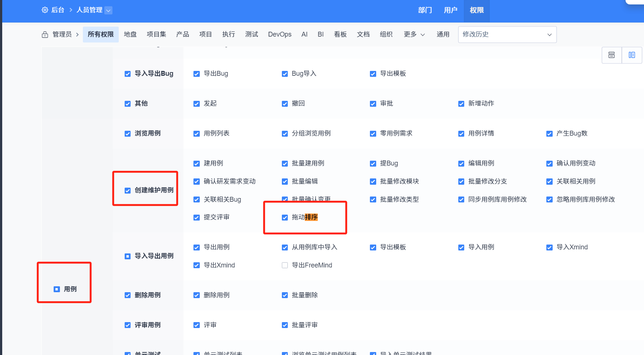Image resolution: width=644 pixels, height=355 pixels.
Task: Open the 用户 tab
Action: coord(451,10)
